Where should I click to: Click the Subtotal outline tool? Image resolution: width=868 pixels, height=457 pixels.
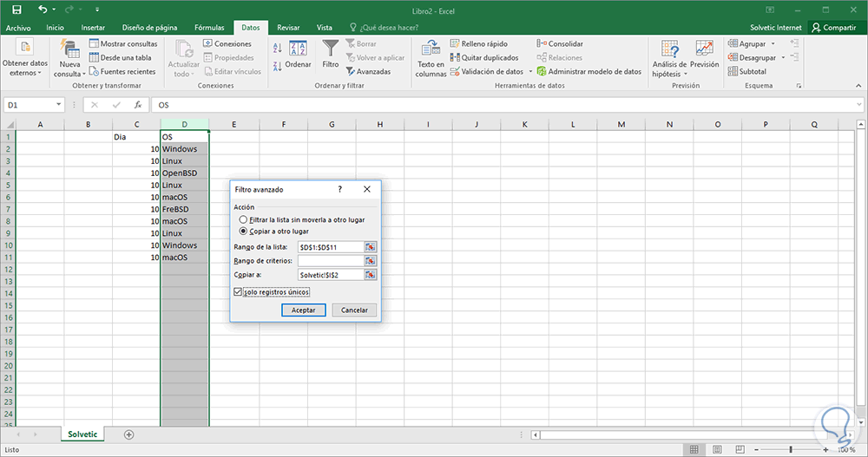746,71
